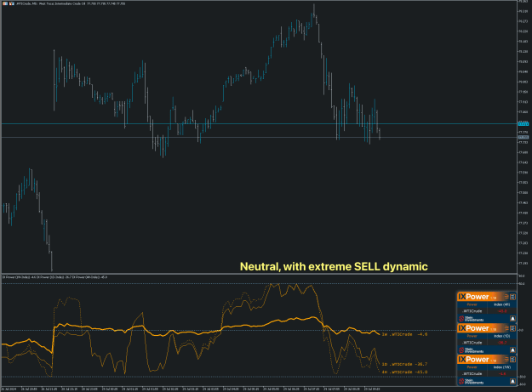Click the Index (1W) column header
Image resolution: width=532 pixels, height=392 pixels.
click(502, 367)
